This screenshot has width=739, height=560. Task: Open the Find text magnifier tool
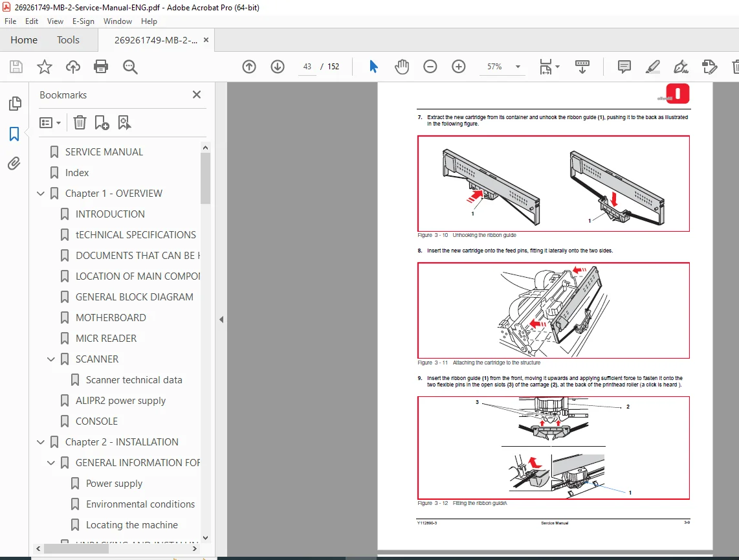click(x=130, y=67)
